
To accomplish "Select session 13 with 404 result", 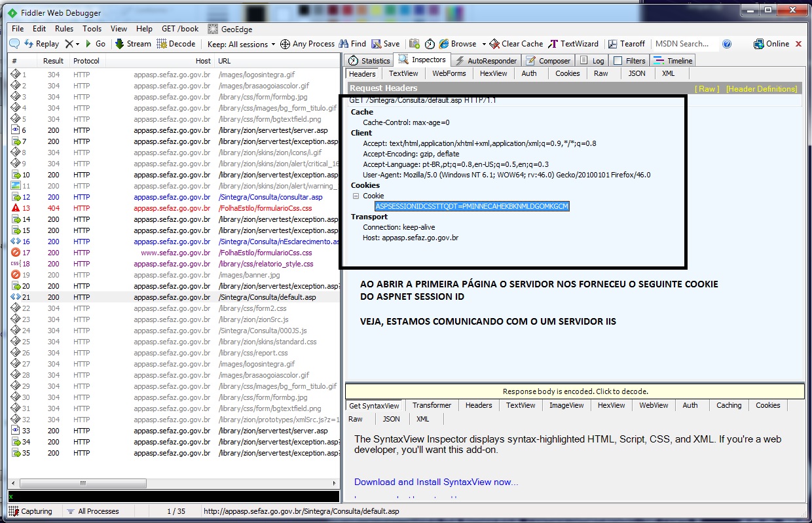I will pyautogui.click(x=174, y=208).
